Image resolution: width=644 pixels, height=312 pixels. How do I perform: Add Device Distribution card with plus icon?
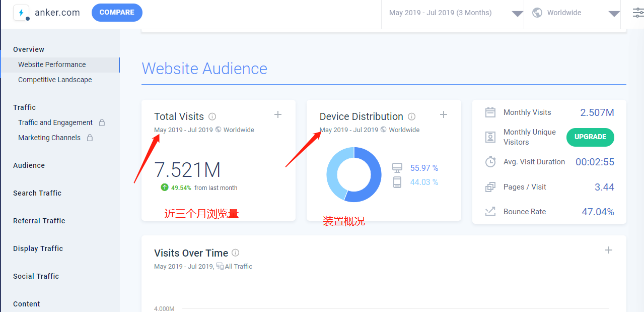(443, 115)
